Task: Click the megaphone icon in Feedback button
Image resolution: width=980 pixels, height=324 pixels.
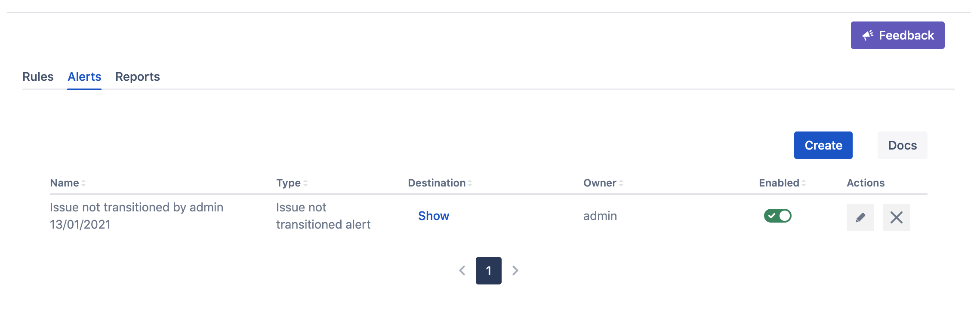Action: click(868, 35)
